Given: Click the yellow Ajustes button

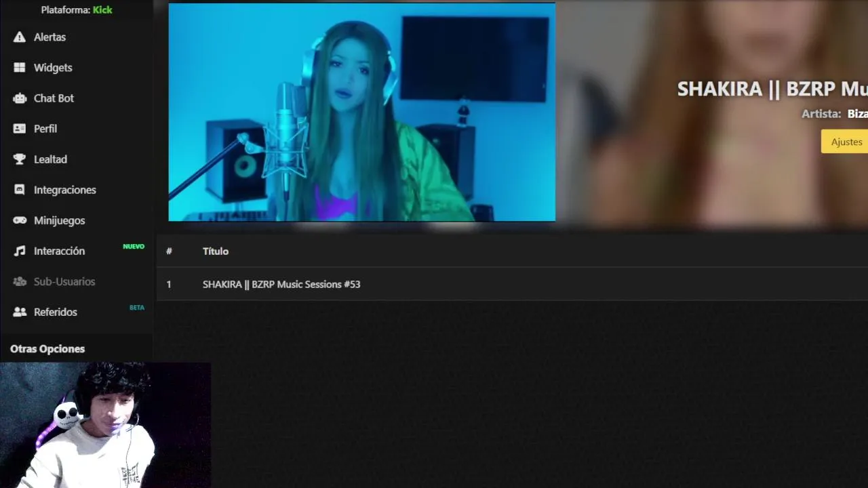Looking at the screenshot, I should (846, 142).
